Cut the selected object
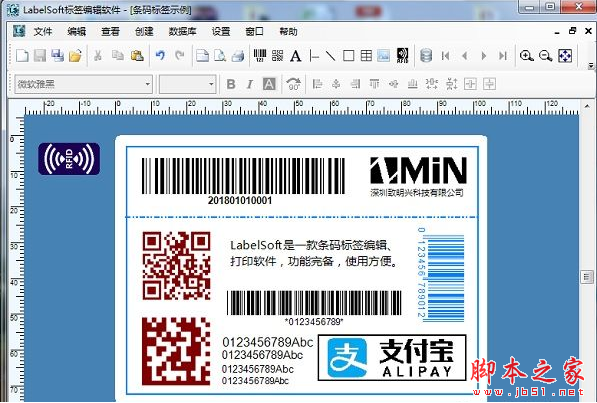The width and height of the screenshot is (597, 403). coord(98,56)
